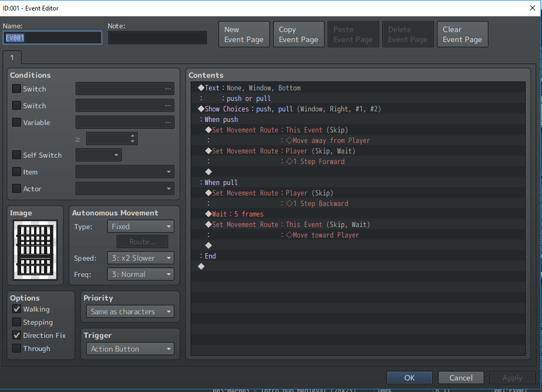
Task: Click the Apply button
Action: pyautogui.click(x=512, y=378)
